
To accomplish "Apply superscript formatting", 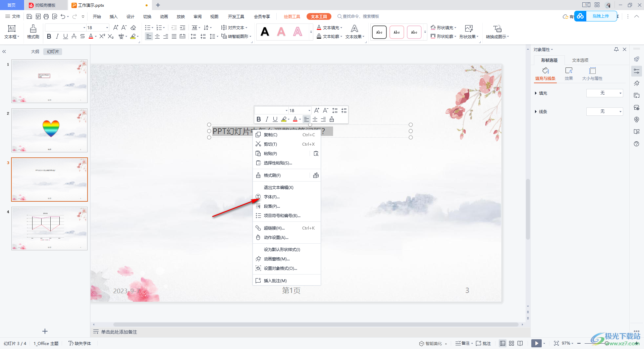I will (x=102, y=36).
